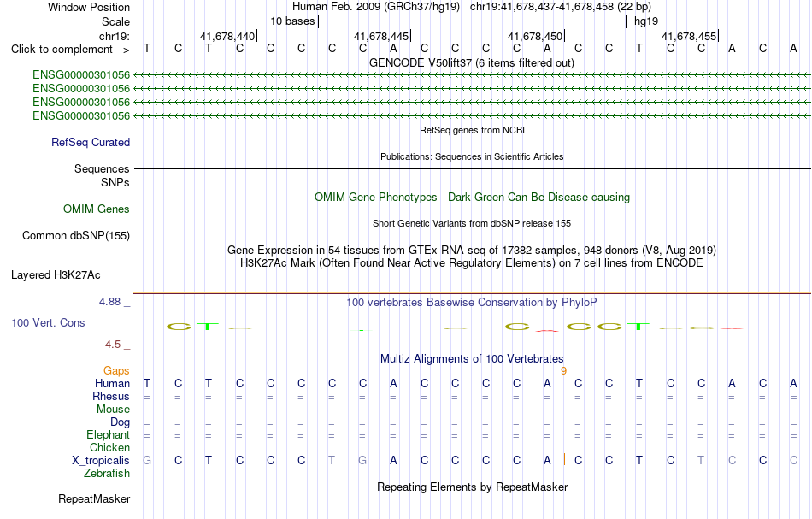This screenshot has width=812, height=519.
Task: Open OMIM Gene Phenotypes track title
Action: tap(472, 198)
